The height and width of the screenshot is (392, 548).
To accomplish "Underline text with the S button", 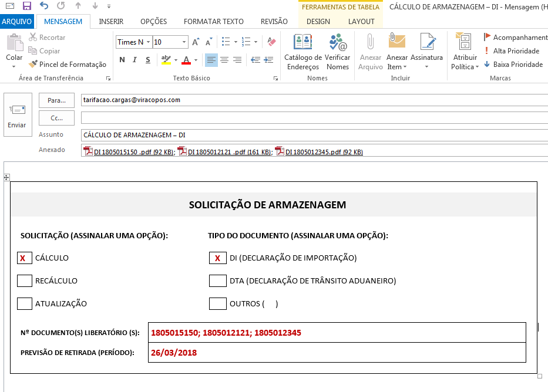I will [148, 60].
